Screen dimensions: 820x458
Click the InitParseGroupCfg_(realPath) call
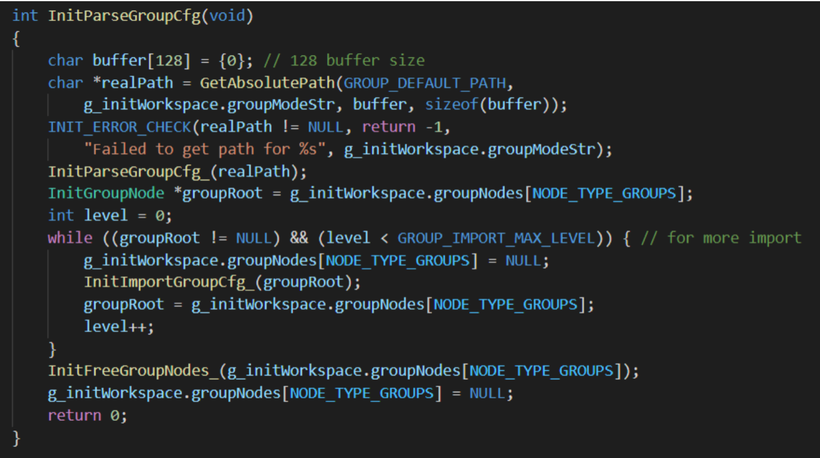(177, 172)
